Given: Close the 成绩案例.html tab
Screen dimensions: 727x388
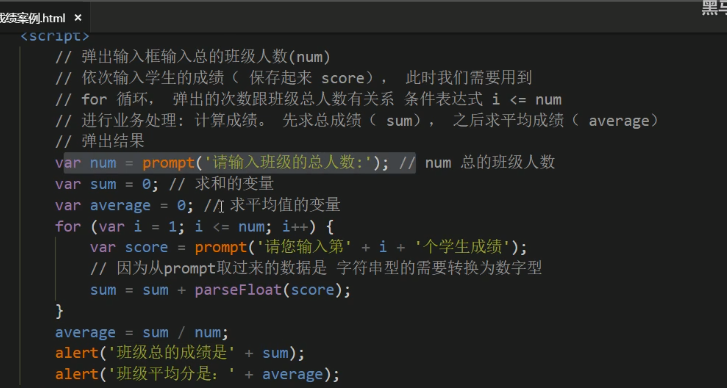Looking at the screenshot, I should [78, 18].
